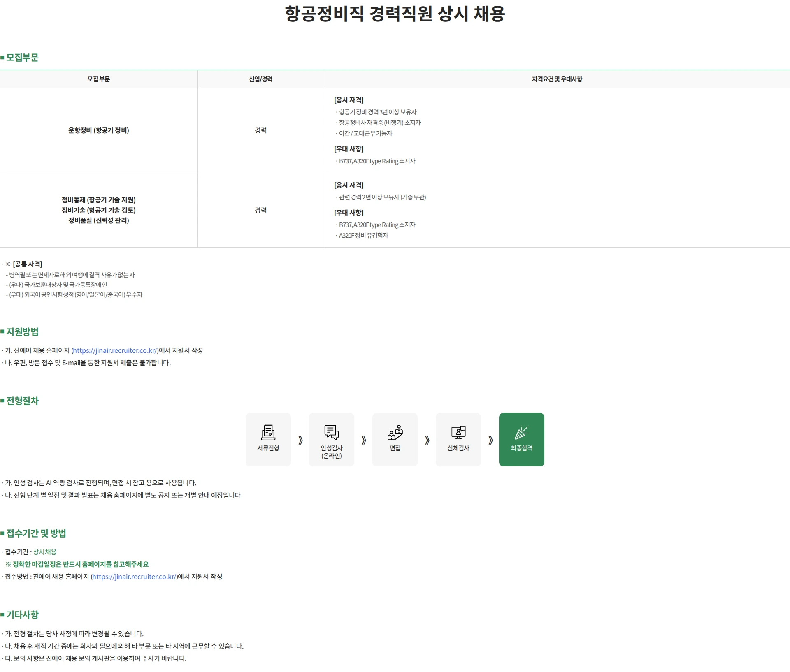Click the arrow between 서류전형 and 인성검사
Screen dimensions: 790x672
(x=300, y=440)
